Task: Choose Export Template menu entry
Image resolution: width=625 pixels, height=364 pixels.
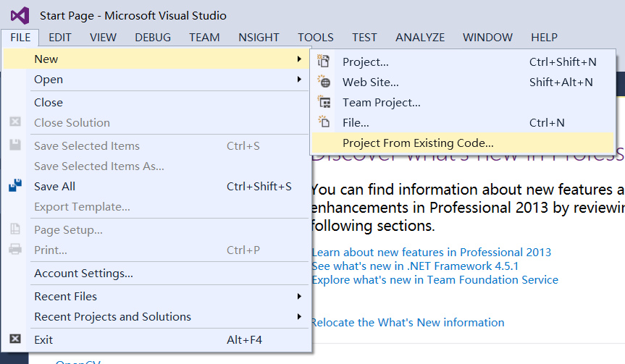Action: (x=157, y=207)
